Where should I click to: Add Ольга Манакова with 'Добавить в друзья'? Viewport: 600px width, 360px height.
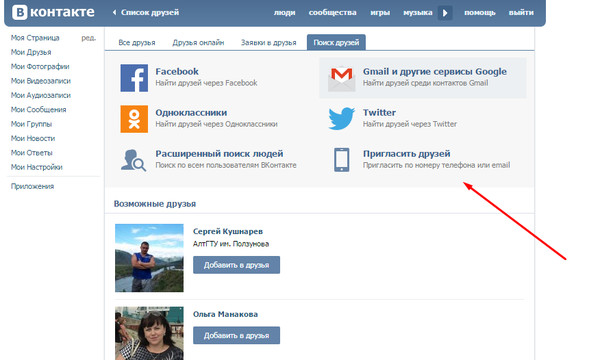tap(236, 335)
